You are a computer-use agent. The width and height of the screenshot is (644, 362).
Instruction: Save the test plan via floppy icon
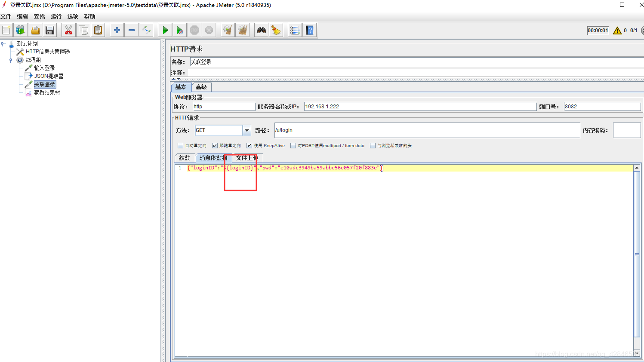coord(50,30)
